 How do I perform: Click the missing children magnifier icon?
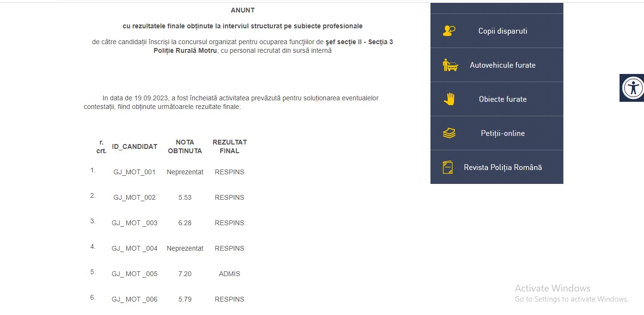[x=449, y=31]
